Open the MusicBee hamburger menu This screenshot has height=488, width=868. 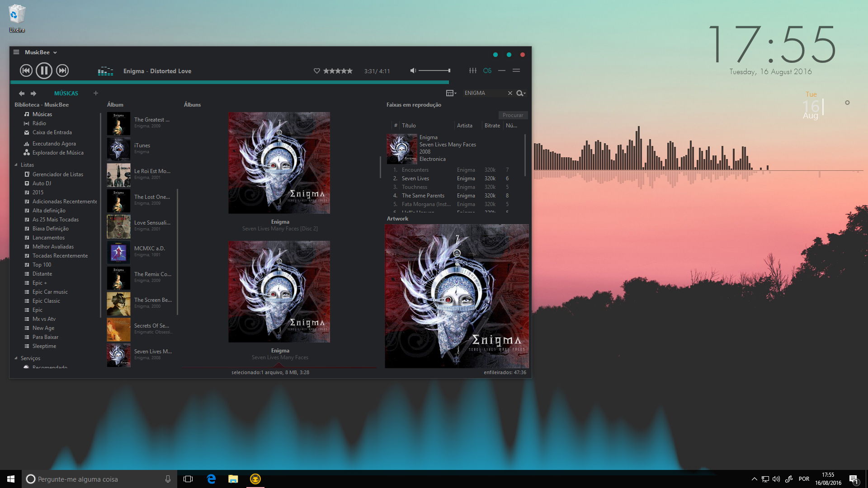coord(16,52)
